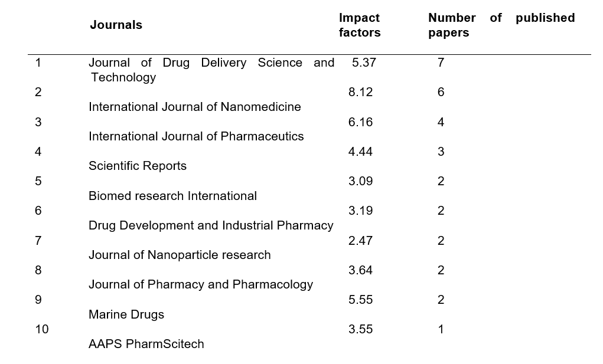Select the 6.16 impact factor value
The height and width of the screenshot is (364, 603).
tap(360, 122)
